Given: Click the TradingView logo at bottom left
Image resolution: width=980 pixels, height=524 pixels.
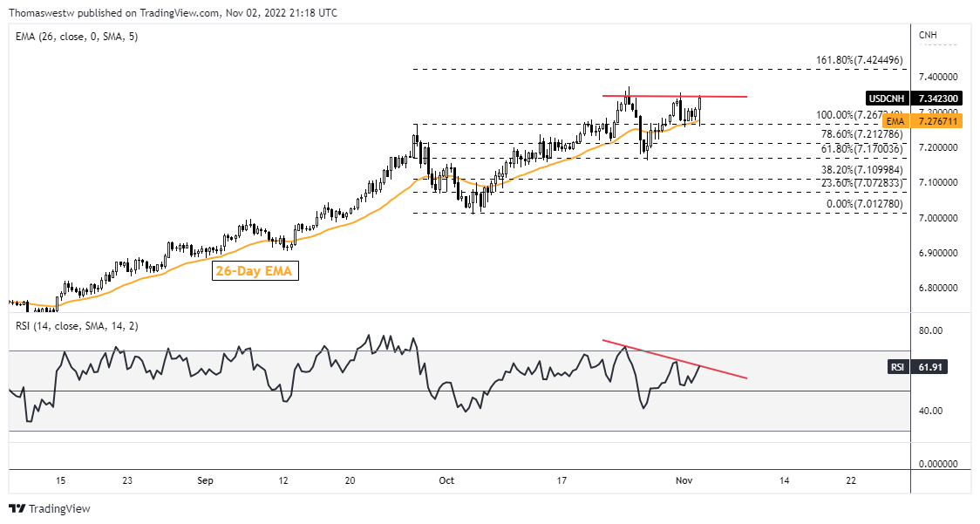Looking at the screenshot, I should tap(50, 508).
